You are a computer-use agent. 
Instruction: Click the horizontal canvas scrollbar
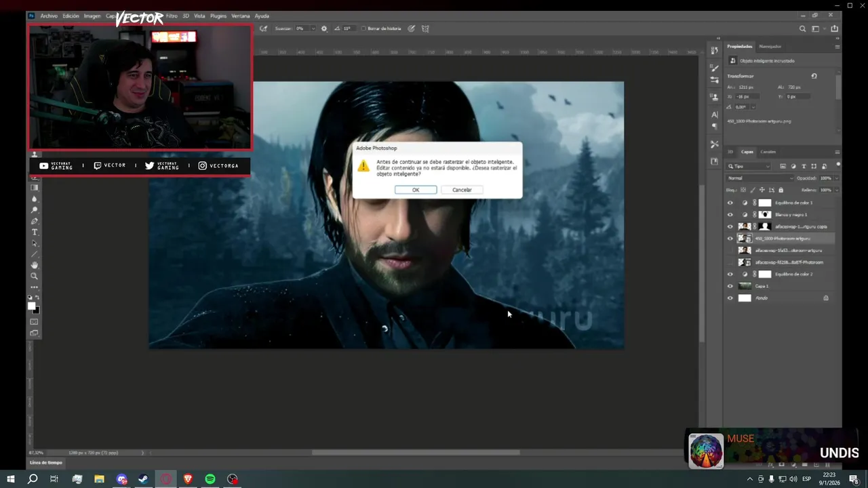[415, 452]
